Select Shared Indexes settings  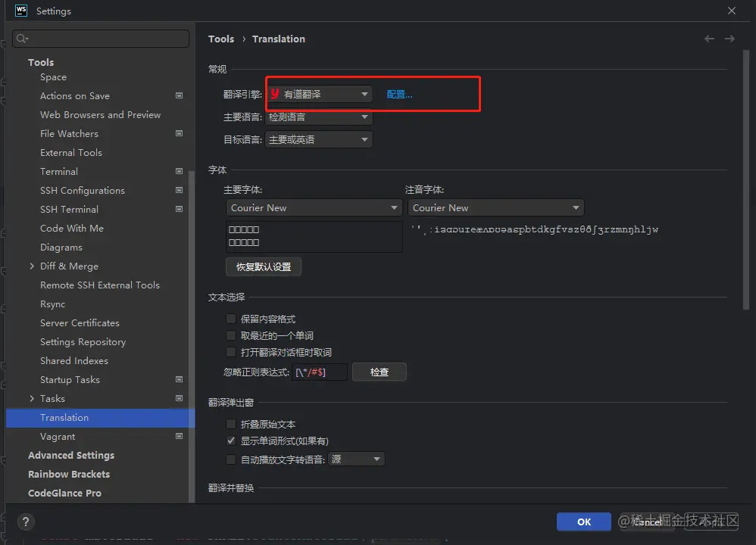coord(73,360)
